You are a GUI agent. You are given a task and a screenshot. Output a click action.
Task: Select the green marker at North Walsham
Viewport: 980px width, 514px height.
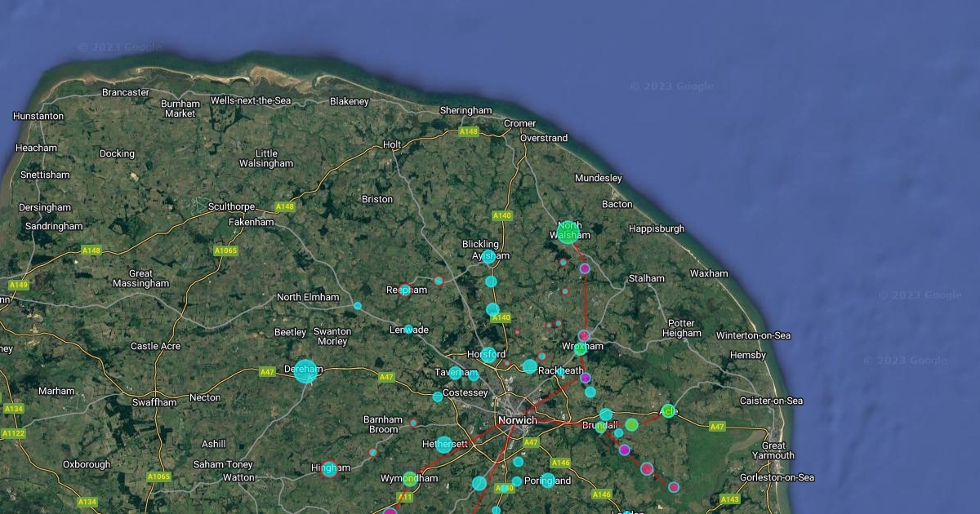point(568,232)
